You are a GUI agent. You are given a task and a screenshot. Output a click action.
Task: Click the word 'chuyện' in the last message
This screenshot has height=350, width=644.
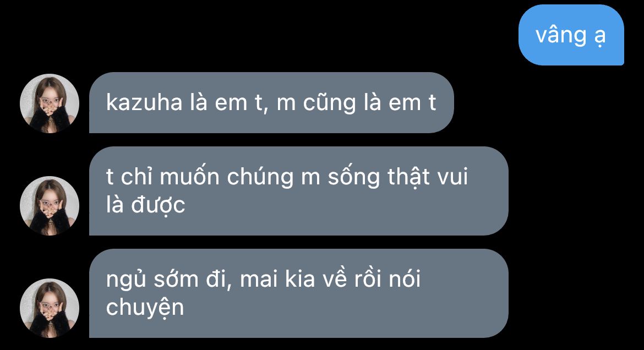pos(145,308)
